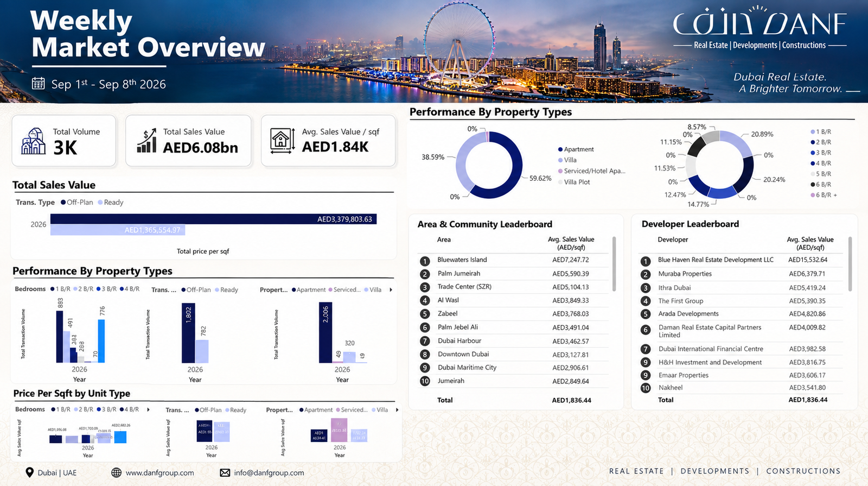Screen dimensions: 868x486
Task: Click the AED15,532.64 value for Blue Haven
Action: coord(808,260)
